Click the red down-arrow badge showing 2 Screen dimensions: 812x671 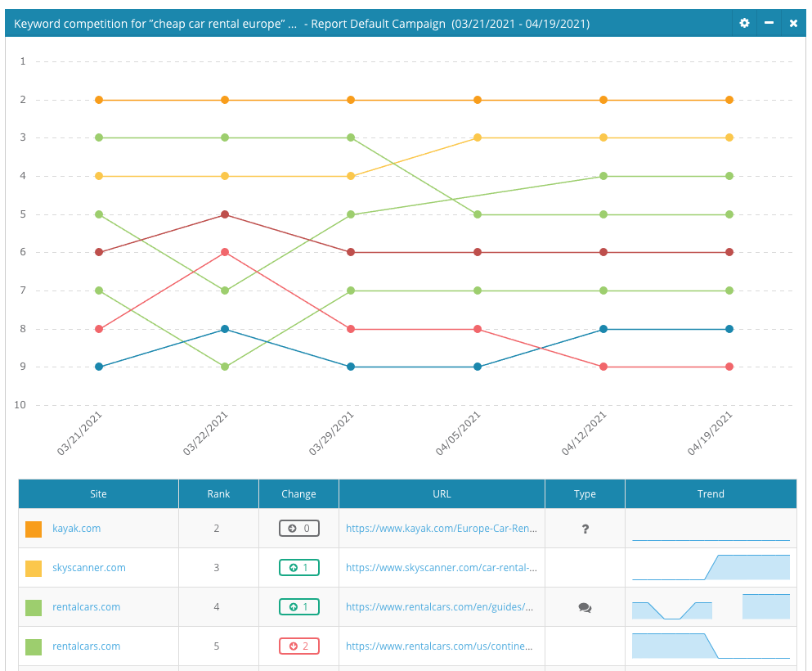point(298,646)
